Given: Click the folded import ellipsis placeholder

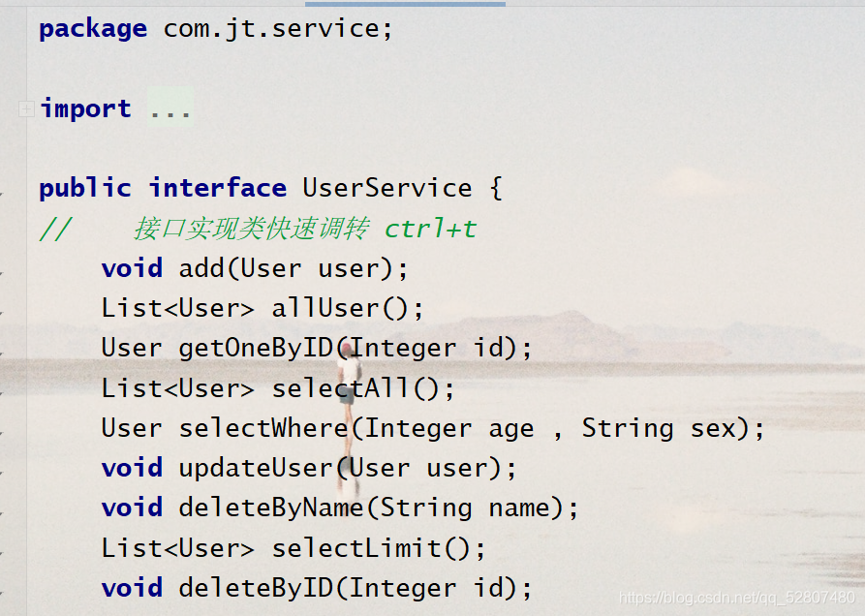Looking at the screenshot, I should click(170, 107).
